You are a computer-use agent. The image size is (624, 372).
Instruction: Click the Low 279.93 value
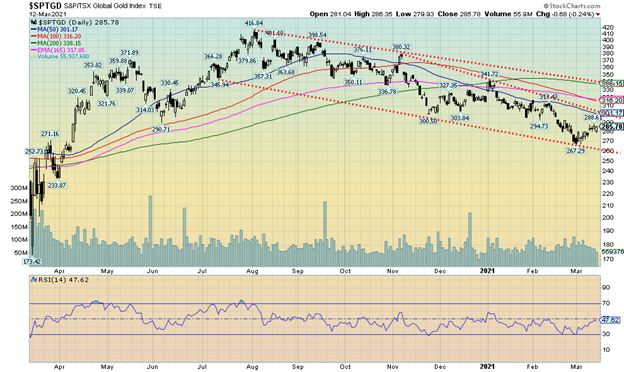[x=414, y=14]
